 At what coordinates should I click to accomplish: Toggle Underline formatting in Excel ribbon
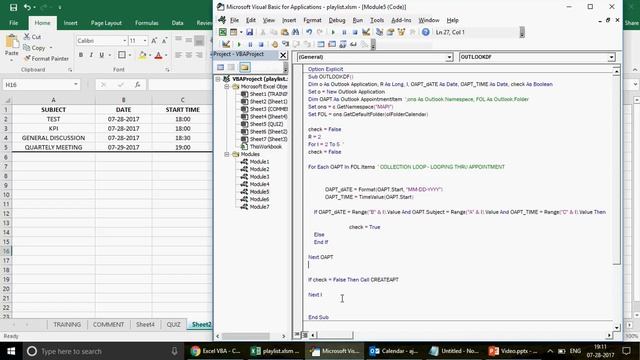[x=102, y=55]
